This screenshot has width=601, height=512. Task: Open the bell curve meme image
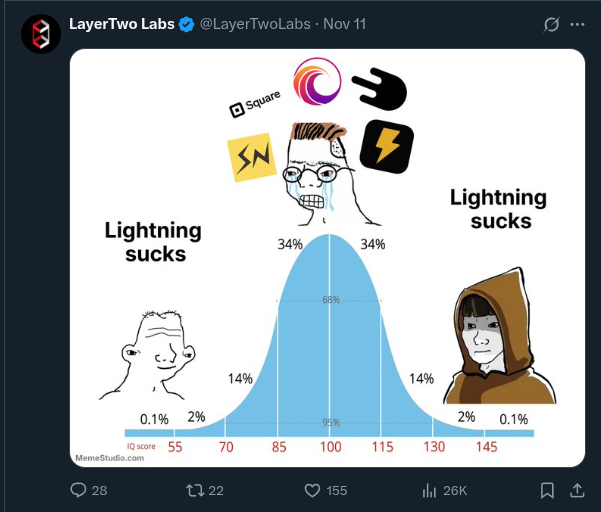tap(327, 300)
